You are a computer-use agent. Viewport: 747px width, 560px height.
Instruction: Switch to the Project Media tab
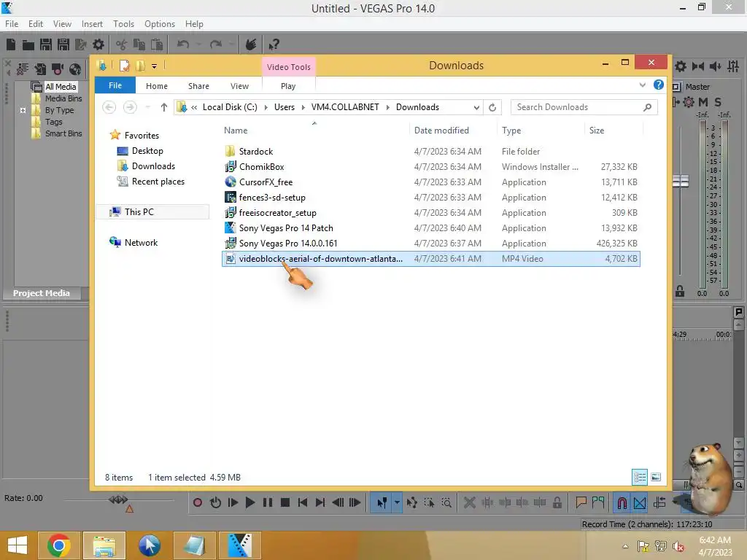(x=42, y=293)
